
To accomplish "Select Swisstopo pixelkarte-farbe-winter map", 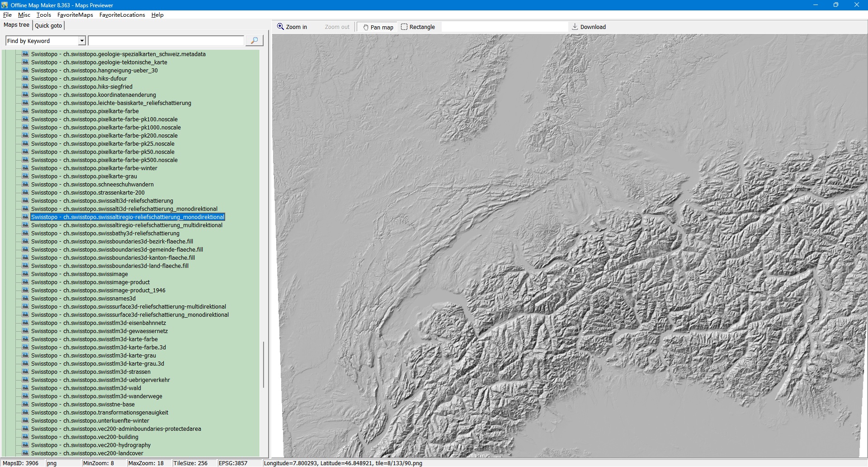I will (94, 168).
